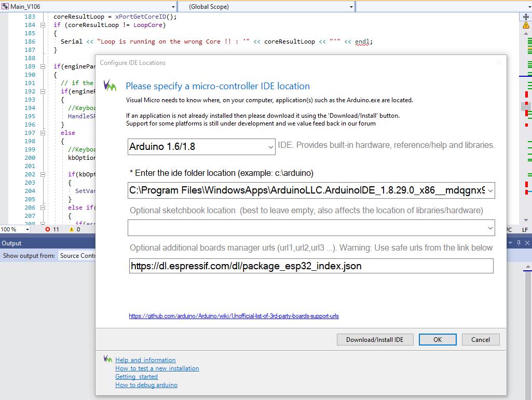Click LoopCore identifier on line 184
Screen dimensions: 532x400
click(x=148, y=25)
